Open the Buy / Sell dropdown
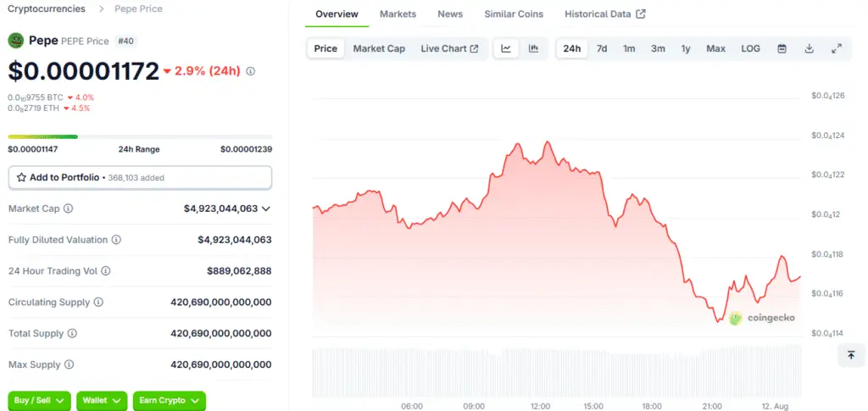868x411 pixels. coord(39,401)
